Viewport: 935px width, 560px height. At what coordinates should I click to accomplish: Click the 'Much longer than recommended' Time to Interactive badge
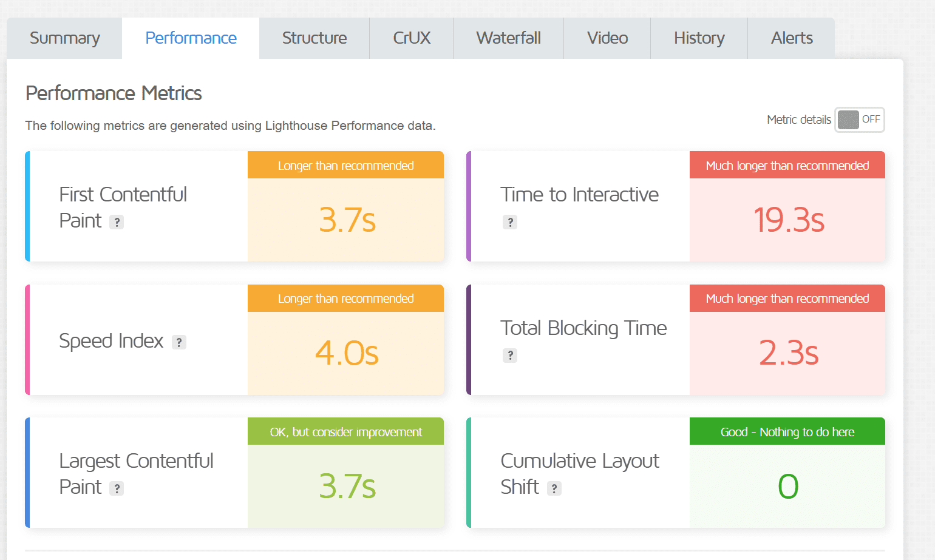(x=787, y=165)
